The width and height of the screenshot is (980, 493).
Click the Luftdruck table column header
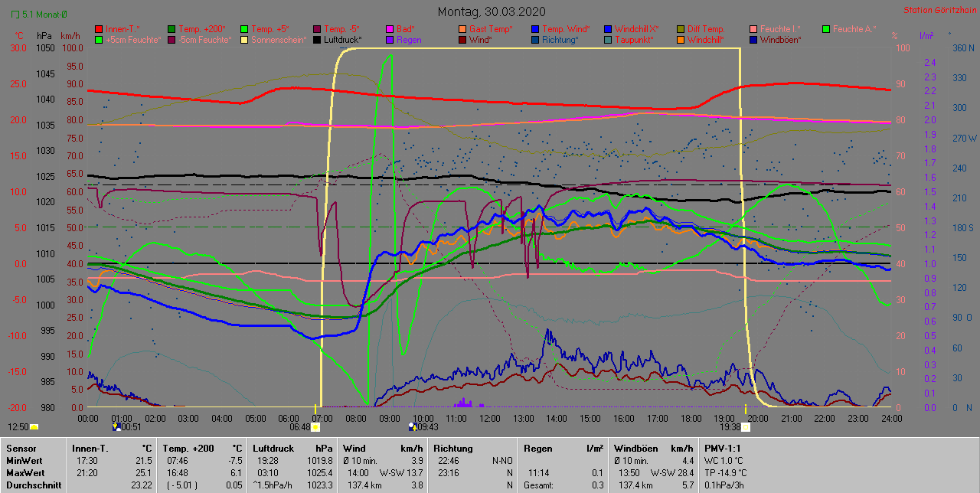pyautogui.click(x=275, y=448)
